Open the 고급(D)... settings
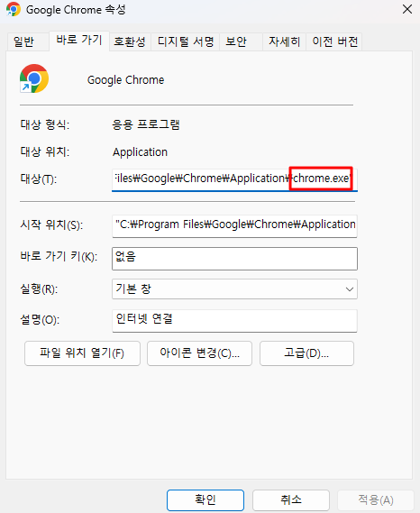Viewport: 420px width, 513px height. coord(306,353)
